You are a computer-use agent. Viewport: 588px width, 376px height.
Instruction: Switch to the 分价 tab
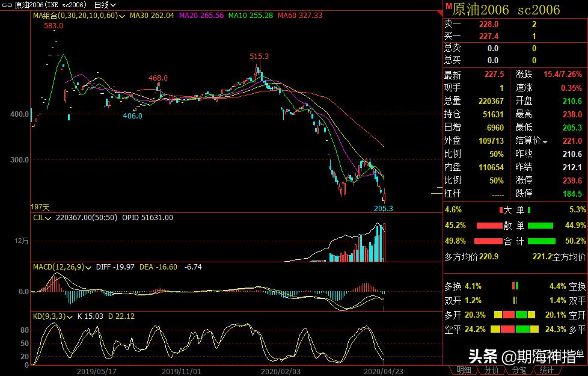491,371
